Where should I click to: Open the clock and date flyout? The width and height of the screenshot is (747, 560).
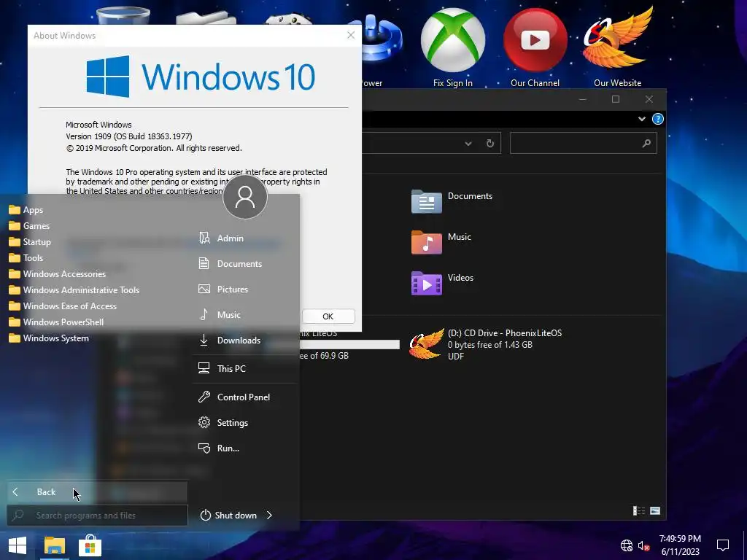[x=680, y=545]
